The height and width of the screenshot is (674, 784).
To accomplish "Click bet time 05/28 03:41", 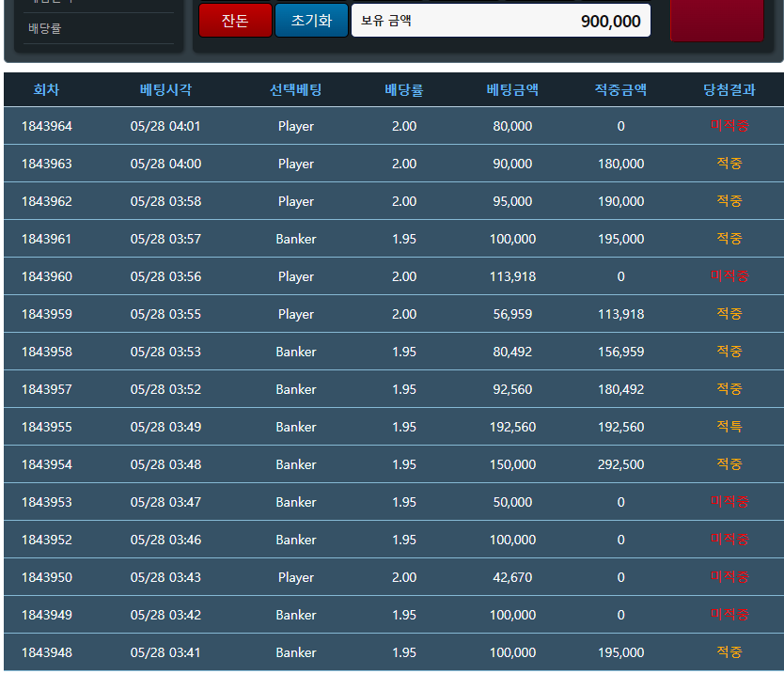I will (x=165, y=652).
